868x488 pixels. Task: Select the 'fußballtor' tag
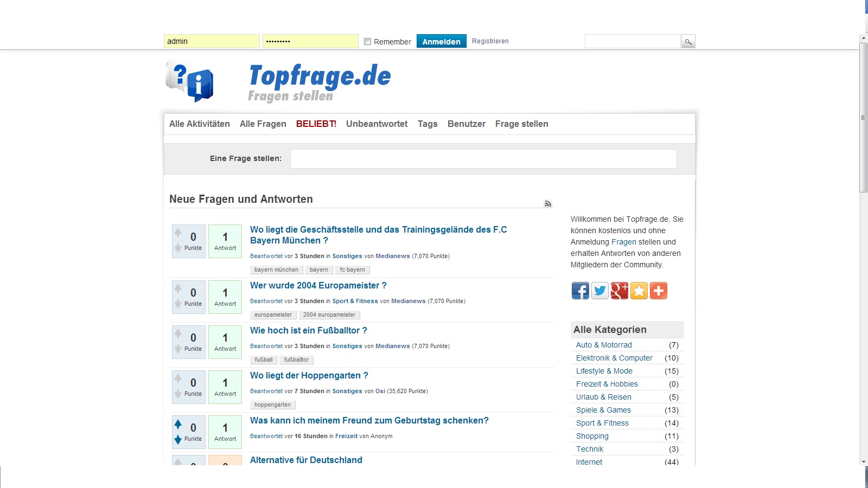(296, 359)
